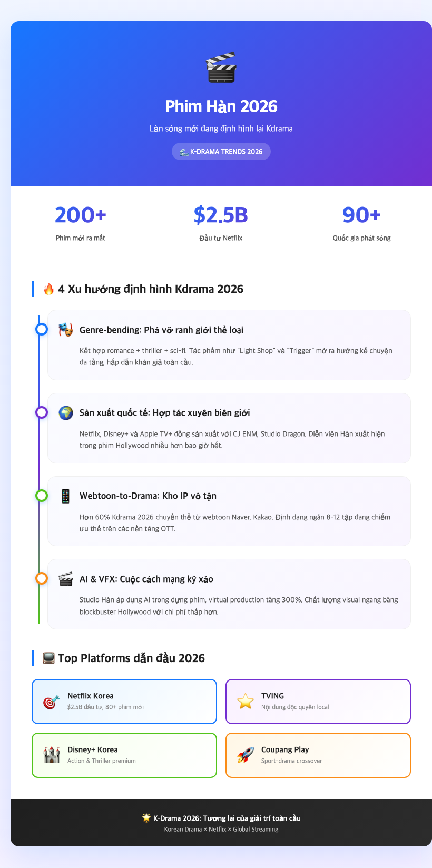Click the theater masks icon beside Genre-bending

pos(65,330)
